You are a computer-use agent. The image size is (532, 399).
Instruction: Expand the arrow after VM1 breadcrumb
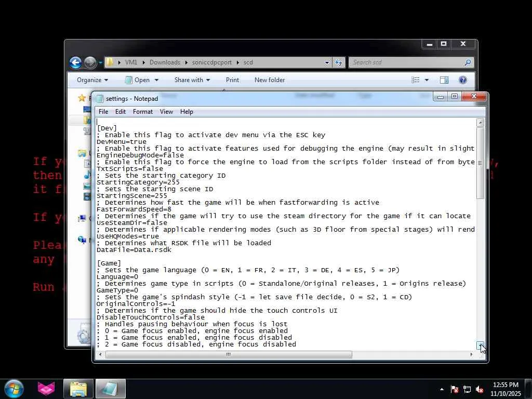click(x=143, y=62)
